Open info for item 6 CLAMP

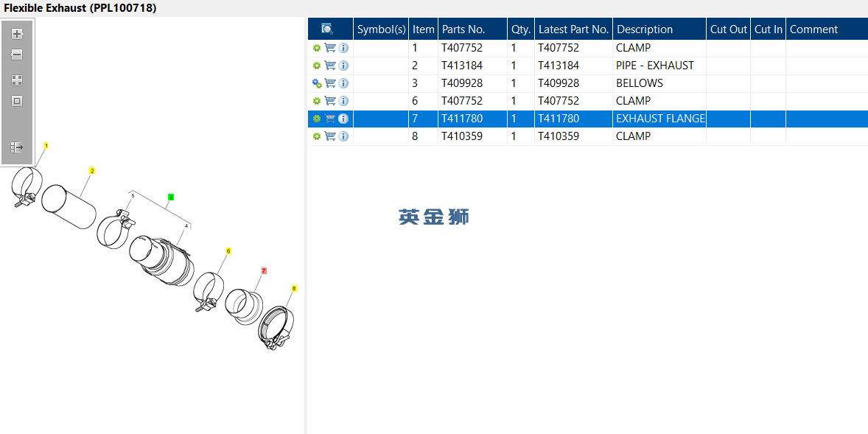[343, 101]
